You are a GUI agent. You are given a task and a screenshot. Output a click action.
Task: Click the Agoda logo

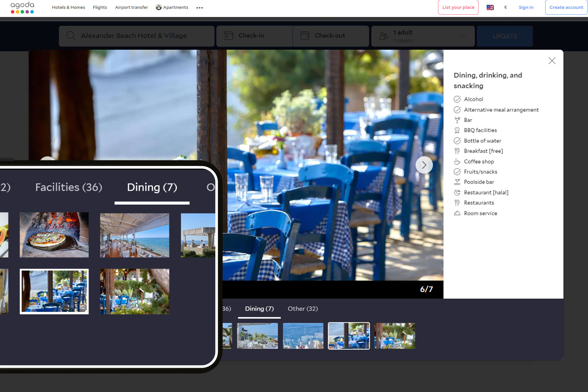click(x=22, y=8)
